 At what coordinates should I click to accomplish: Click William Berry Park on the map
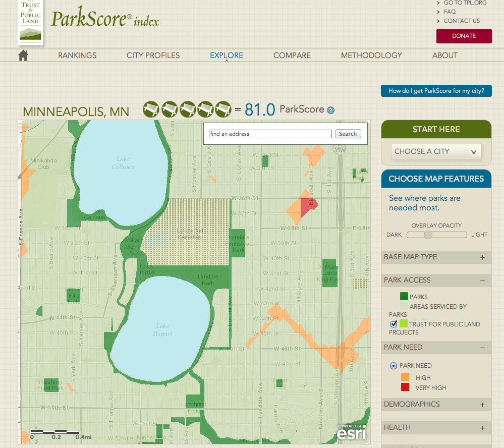point(132,247)
